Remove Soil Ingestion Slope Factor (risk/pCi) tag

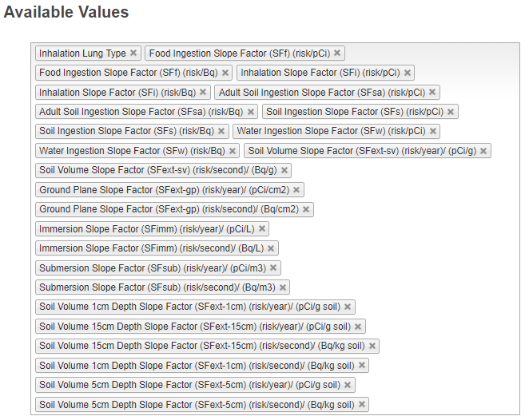click(451, 112)
